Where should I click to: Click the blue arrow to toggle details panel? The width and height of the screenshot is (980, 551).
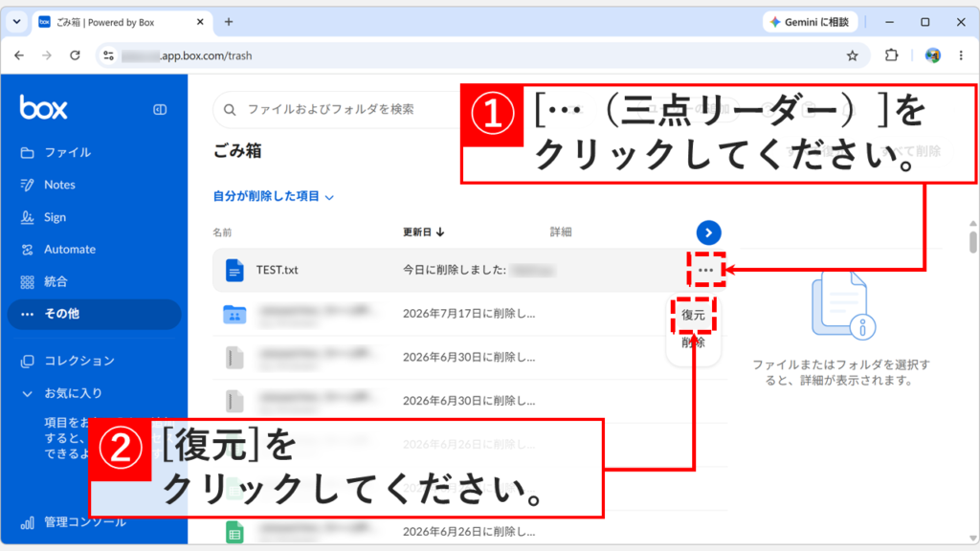point(709,233)
